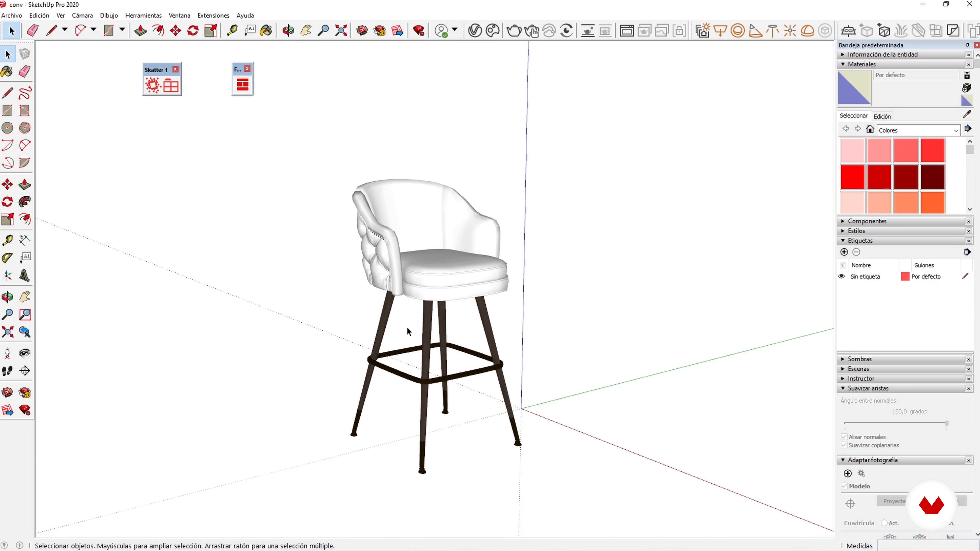Switch to the Edición tab in Materiales
Viewport: 980px width, 551px height.
pos(882,116)
